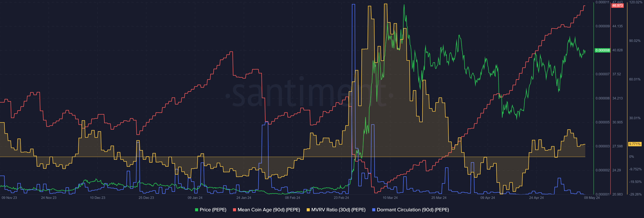Image resolution: width=644 pixels, height=218 pixels.
Task: Click the 25 Dec 23 date label
Action: pyautogui.click(x=146, y=198)
